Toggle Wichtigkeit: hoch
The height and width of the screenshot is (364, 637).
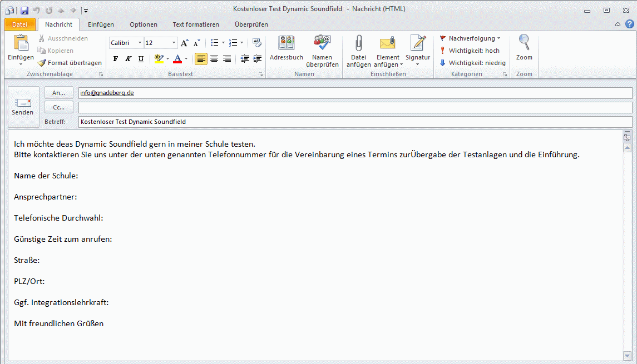tap(470, 51)
